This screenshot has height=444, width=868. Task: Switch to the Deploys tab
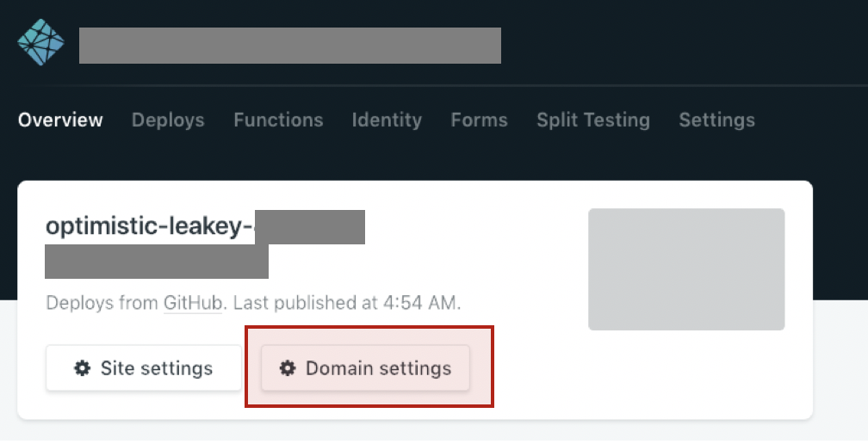click(x=168, y=120)
